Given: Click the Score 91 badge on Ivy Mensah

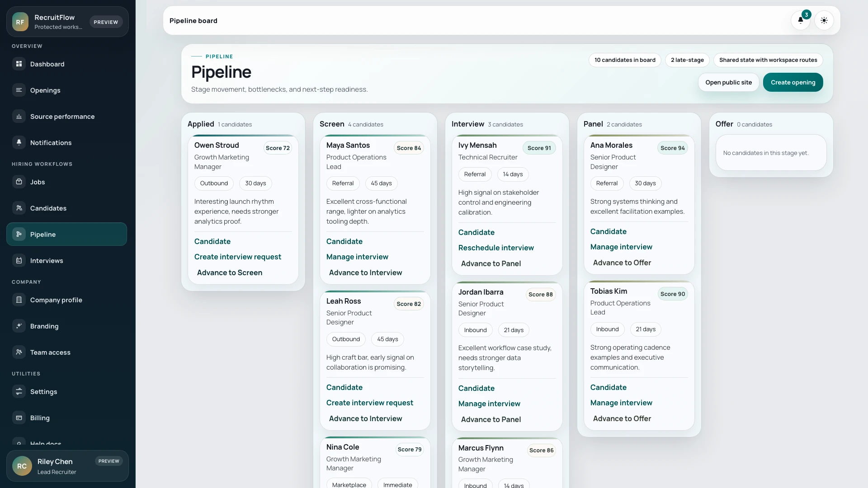Looking at the screenshot, I should [539, 148].
